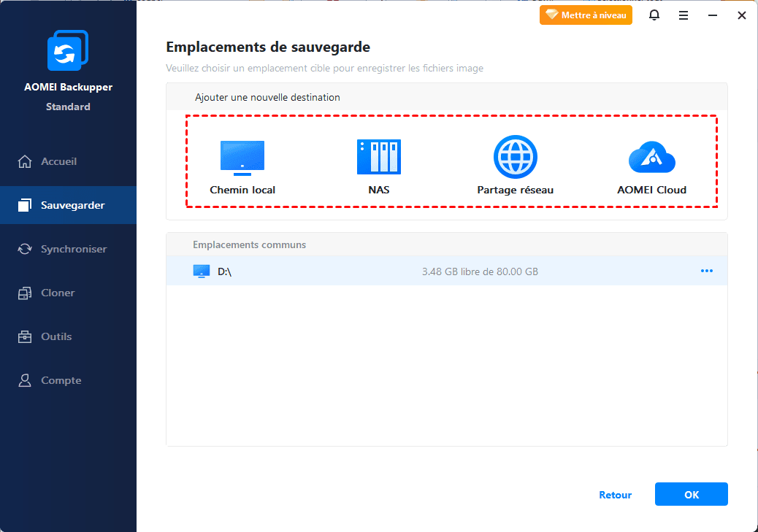The image size is (758, 532).
Task: Open the Cloner section
Action: [68, 293]
